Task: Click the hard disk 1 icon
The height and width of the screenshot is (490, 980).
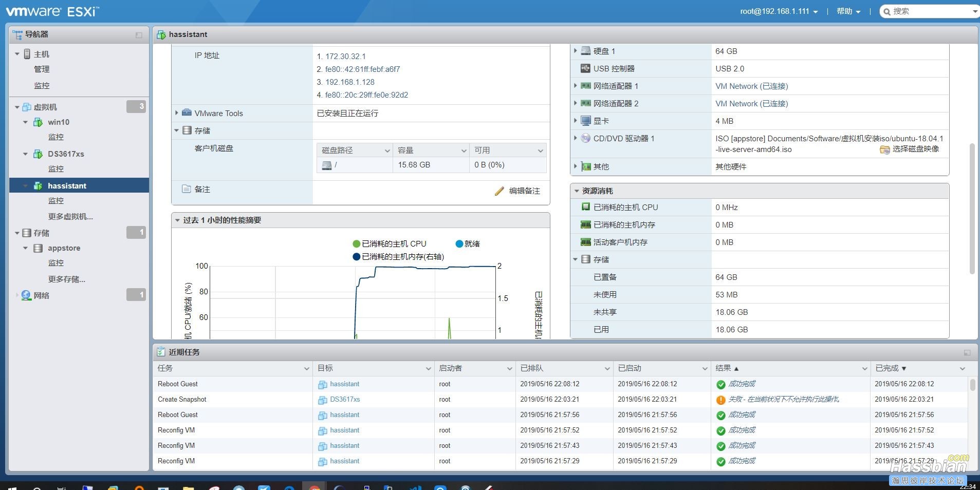Action: tap(586, 51)
